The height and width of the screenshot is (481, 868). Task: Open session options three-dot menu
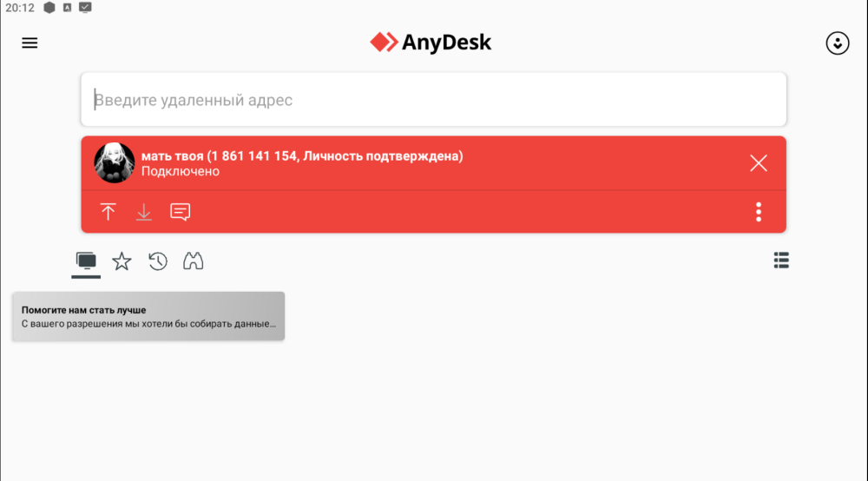(759, 212)
